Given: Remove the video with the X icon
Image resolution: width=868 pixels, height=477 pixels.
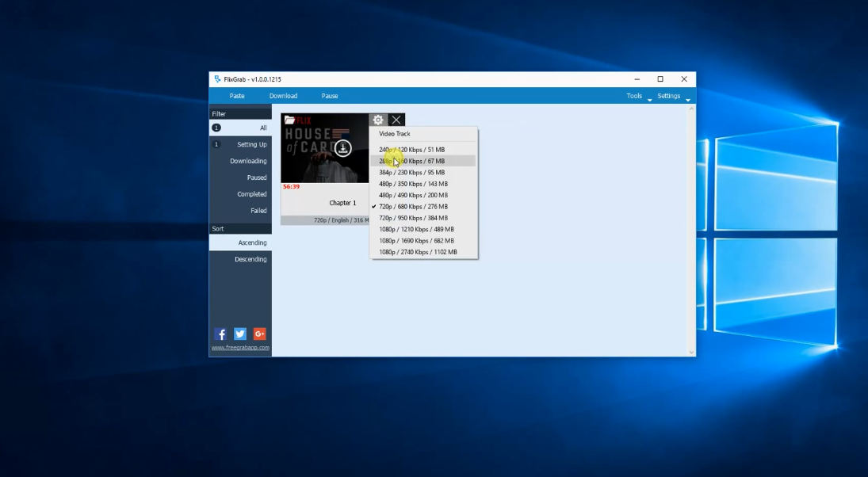Looking at the screenshot, I should [x=396, y=120].
